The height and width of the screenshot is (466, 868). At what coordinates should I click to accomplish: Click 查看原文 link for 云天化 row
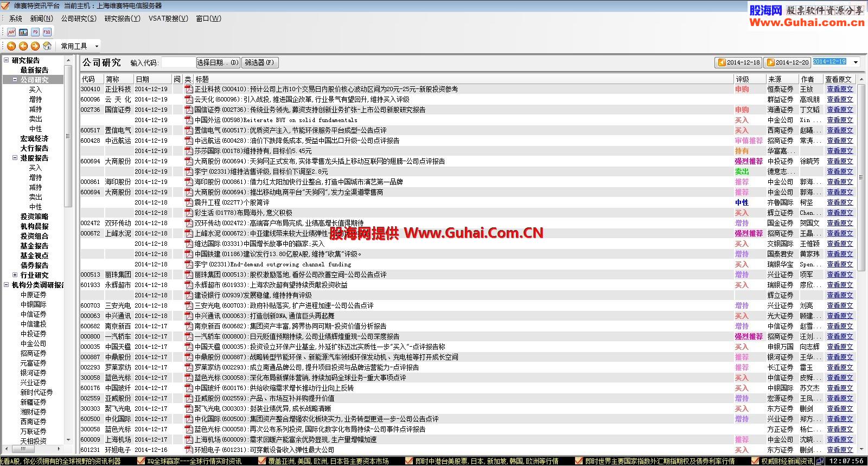840,99
